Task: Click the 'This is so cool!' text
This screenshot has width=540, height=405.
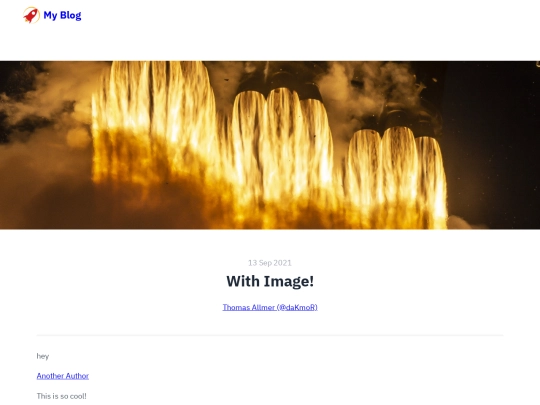Action: pos(62,396)
